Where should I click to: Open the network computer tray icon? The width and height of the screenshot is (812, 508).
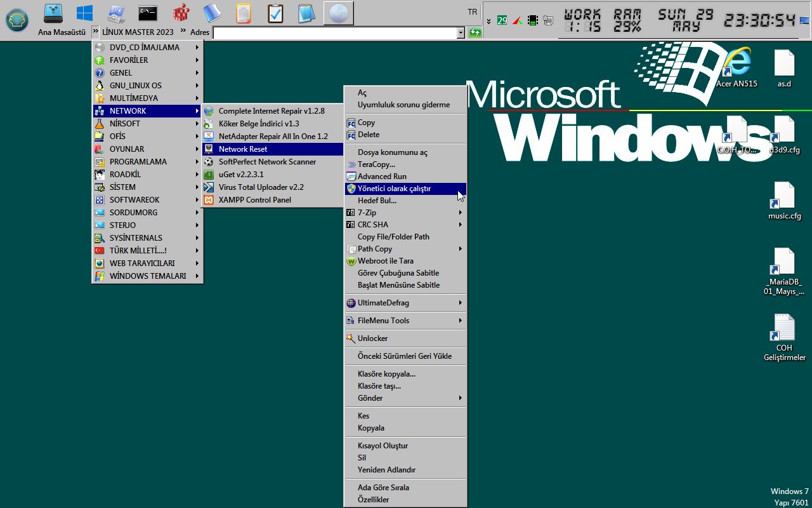(548, 20)
